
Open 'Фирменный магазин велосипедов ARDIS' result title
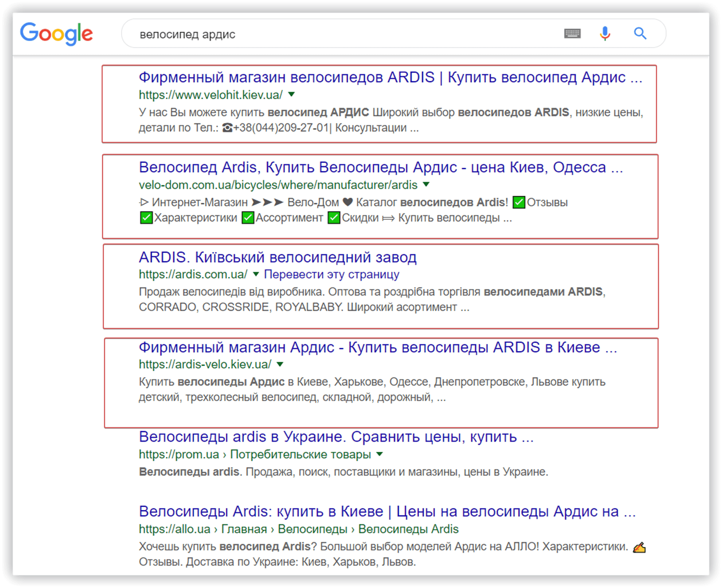point(391,77)
